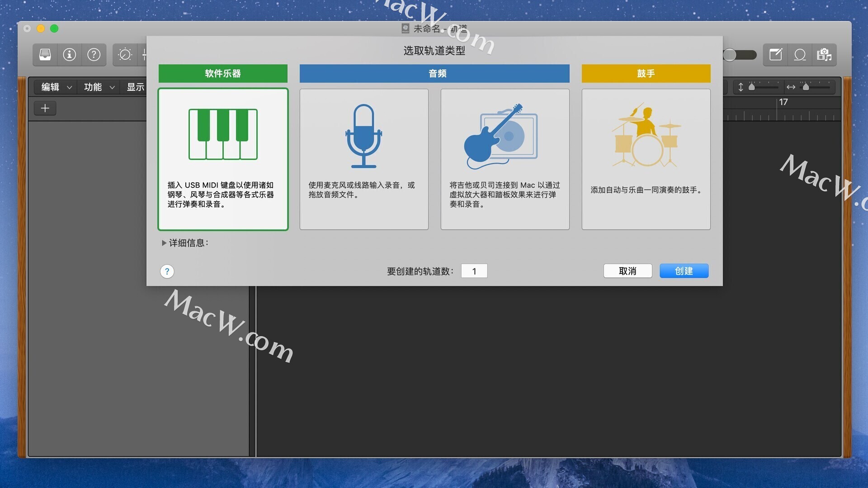Image resolution: width=868 pixels, height=488 pixels.
Task: Open the Media Browser
Action: pyautogui.click(x=824, y=55)
